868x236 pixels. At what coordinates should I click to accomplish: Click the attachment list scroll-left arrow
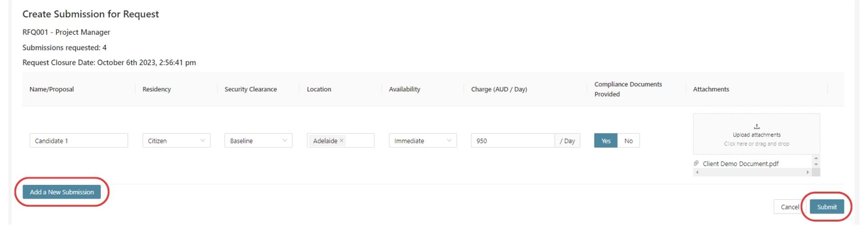(697, 172)
